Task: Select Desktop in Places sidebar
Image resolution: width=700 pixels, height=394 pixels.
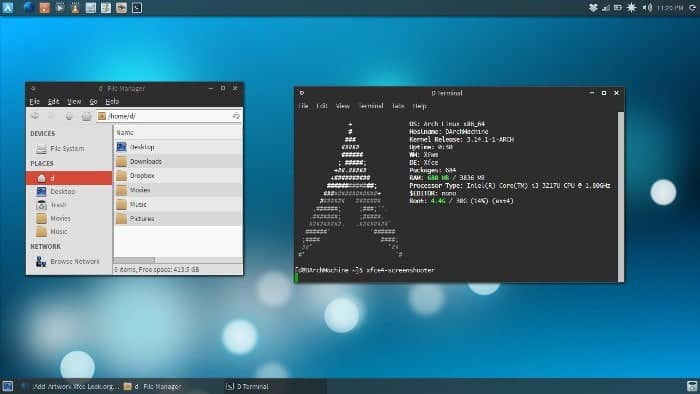Action: coord(69,191)
